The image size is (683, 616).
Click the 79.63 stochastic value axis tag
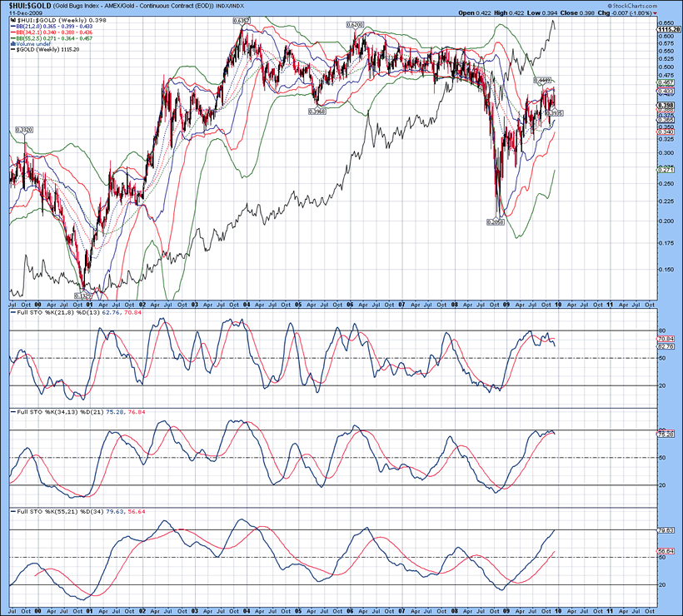pyautogui.click(x=666, y=529)
